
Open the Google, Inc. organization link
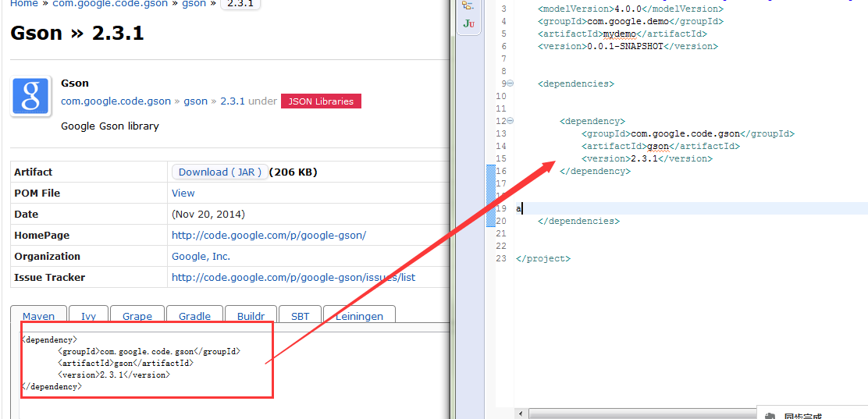201,256
